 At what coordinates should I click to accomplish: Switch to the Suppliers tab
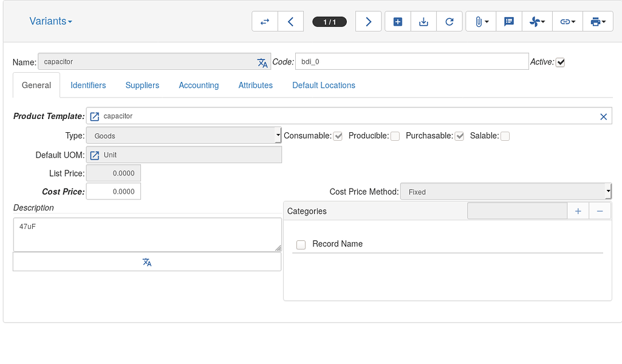pos(142,85)
